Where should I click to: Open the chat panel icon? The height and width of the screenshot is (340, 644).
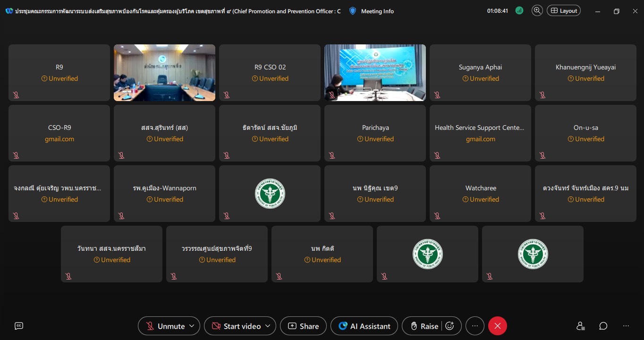pos(603,326)
